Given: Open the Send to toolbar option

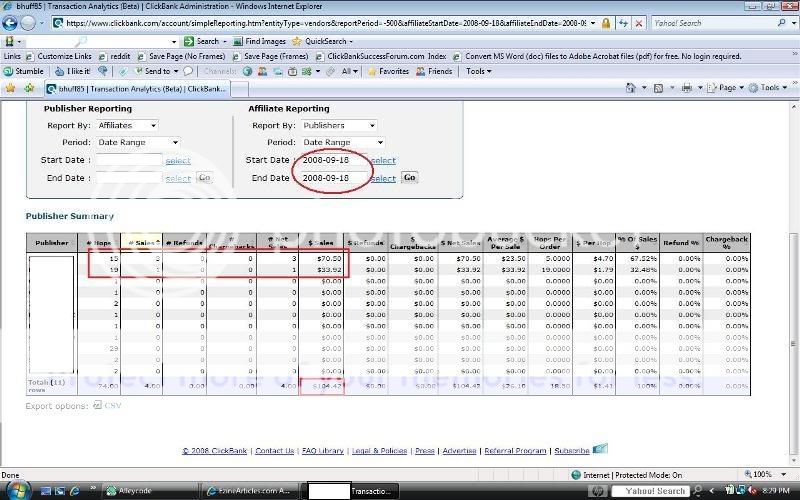Looking at the screenshot, I should (x=156, y=71).
